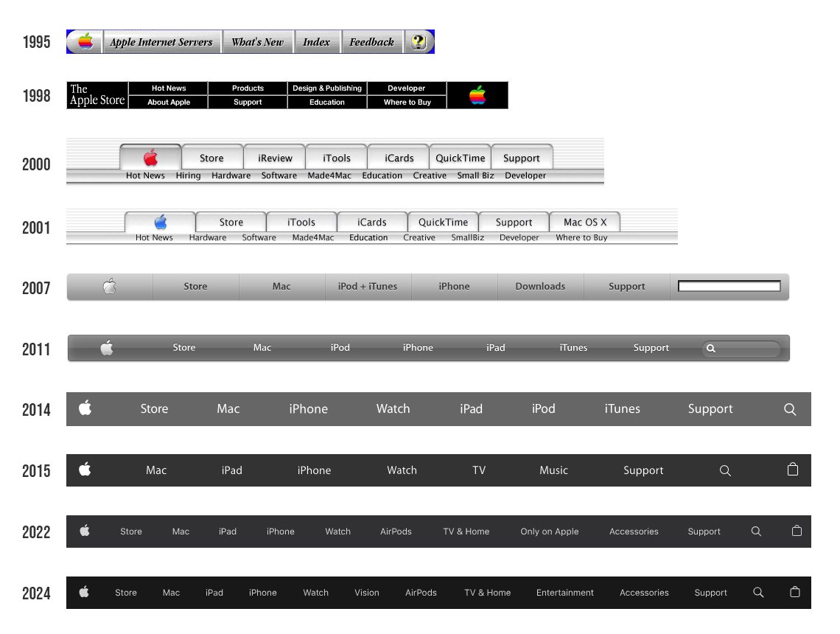Select the iTools tab in 2001 bar
Viewport: 840px width, 634px height.
pyautogui.click(x=301, y=222)
